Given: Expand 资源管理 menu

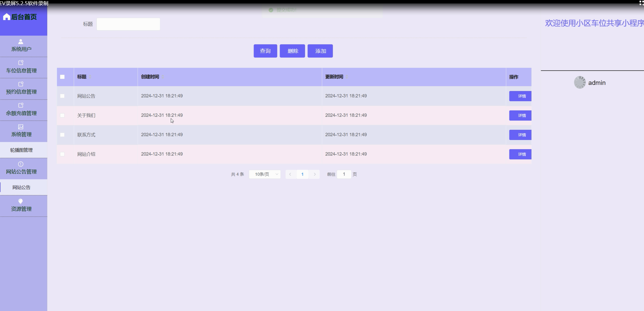Looking at the screenshot, I should (x=23, y=206).
